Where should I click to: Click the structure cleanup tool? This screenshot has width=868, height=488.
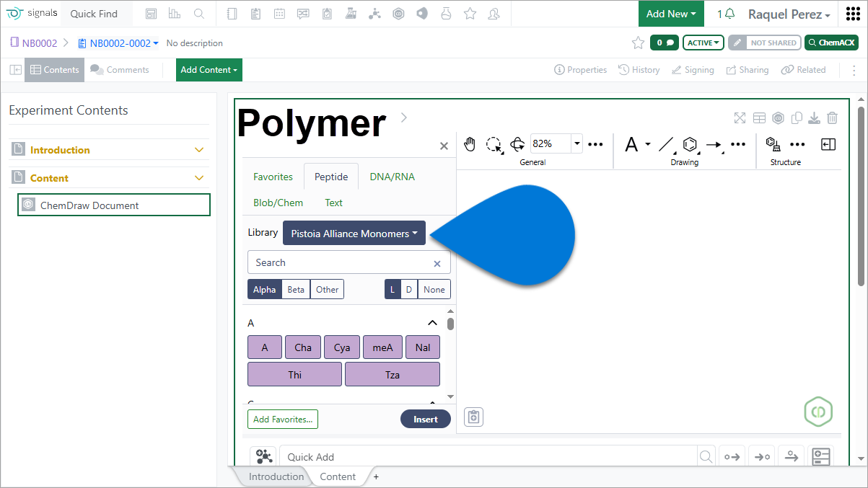(x=773, y=144)
